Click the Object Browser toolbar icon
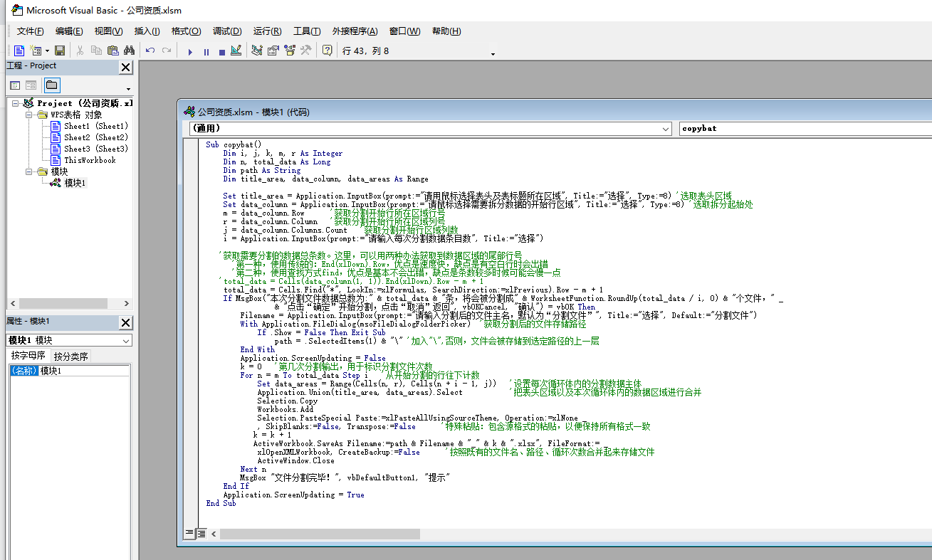This screenshot has height=560, width=932. (290, 51)
